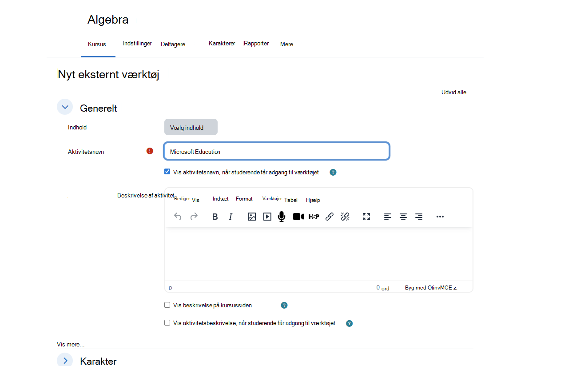Open the Mere navigation dropdown
This screenshot has height=366, width=588.
coord(286,44)
